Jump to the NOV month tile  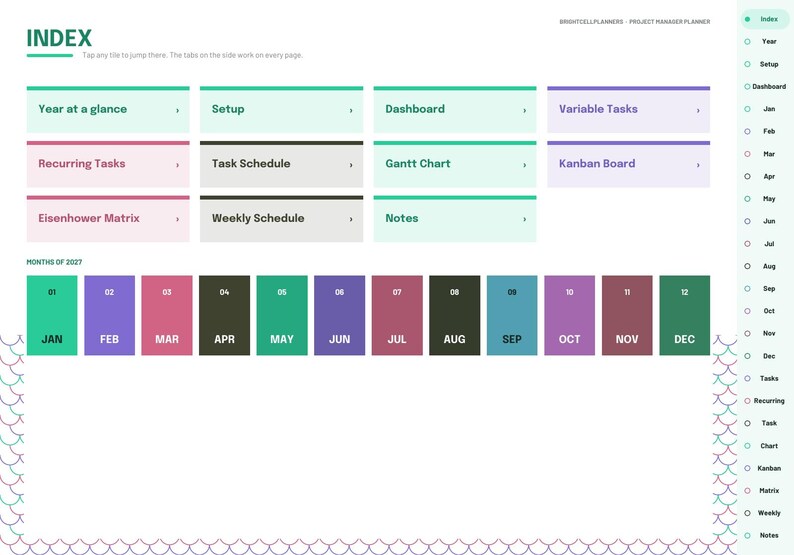click(x=627, y=315)
